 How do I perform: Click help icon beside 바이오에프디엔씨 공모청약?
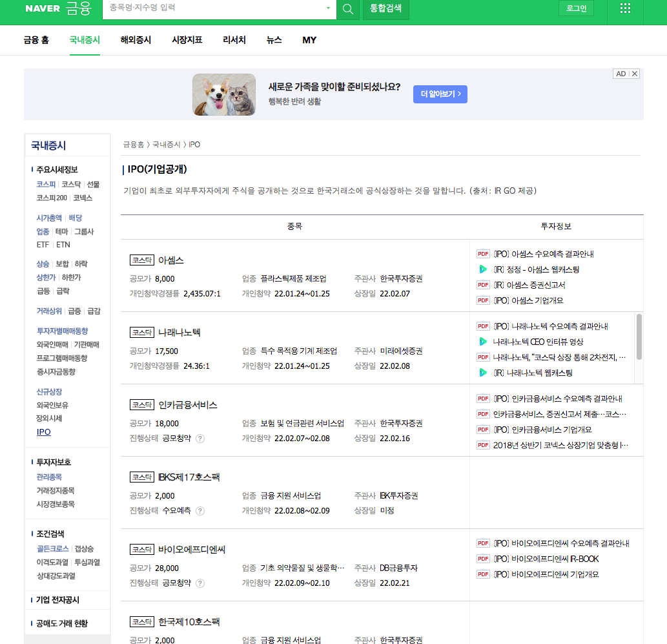[200, 583]
